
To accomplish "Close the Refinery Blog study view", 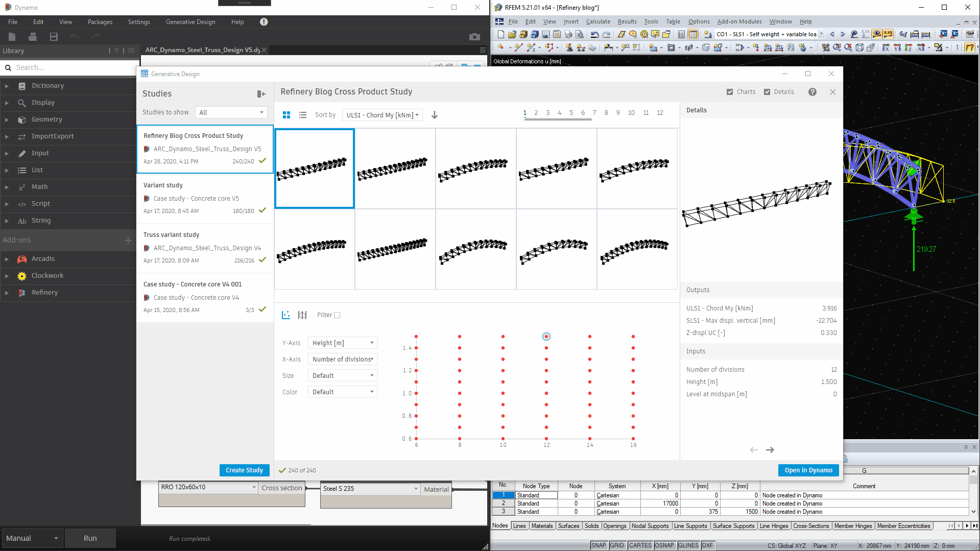I will tap(833, 92).
